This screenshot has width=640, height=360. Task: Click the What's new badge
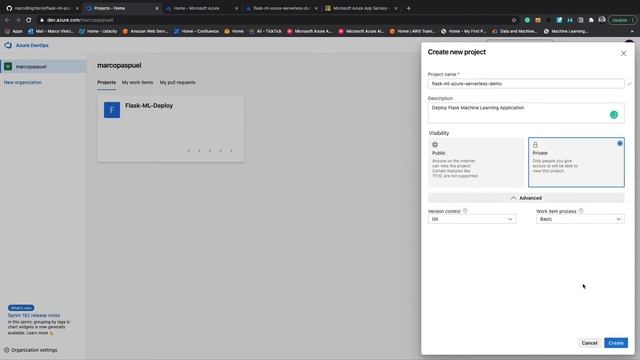[x=21, y=308]
